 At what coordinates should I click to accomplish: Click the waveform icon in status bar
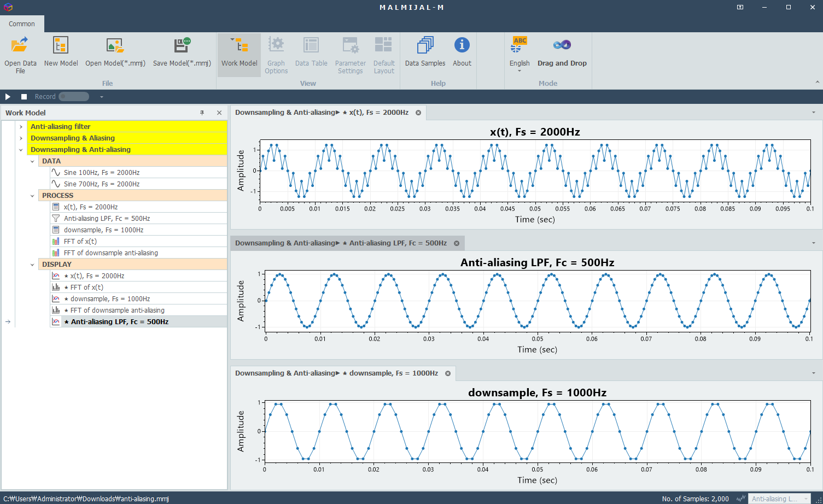pos(741,499)
